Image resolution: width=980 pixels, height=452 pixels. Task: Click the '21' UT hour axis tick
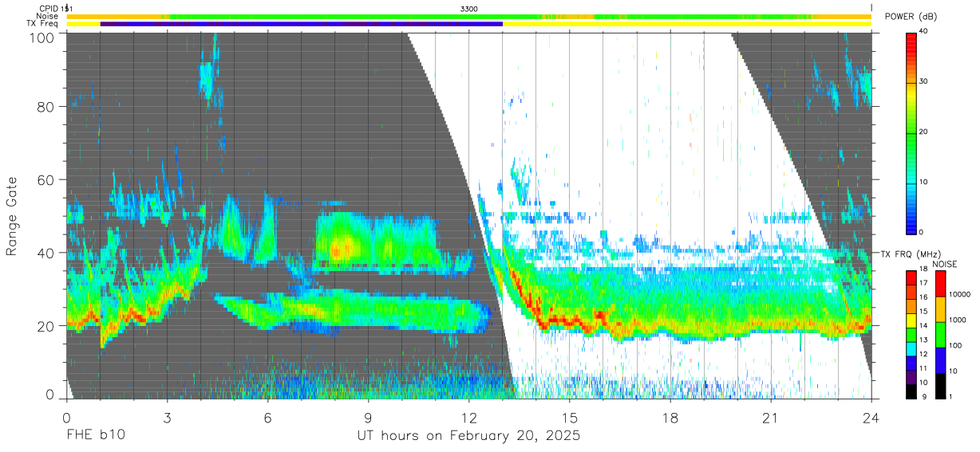click(x=771, y=417)
